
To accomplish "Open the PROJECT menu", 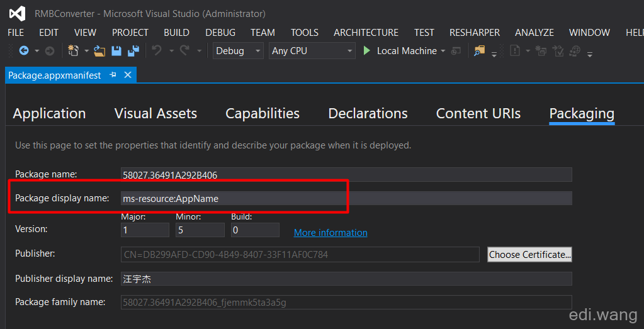I will click(130, 33).
